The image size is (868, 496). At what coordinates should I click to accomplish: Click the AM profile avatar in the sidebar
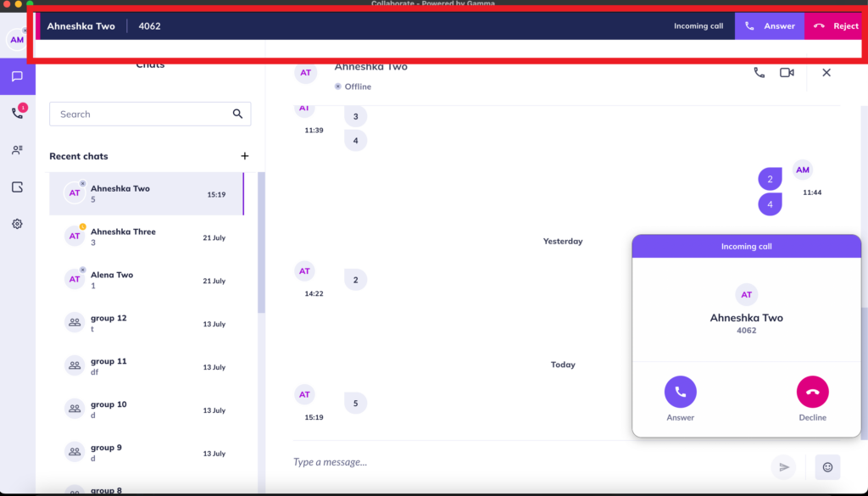pos(17,40)
